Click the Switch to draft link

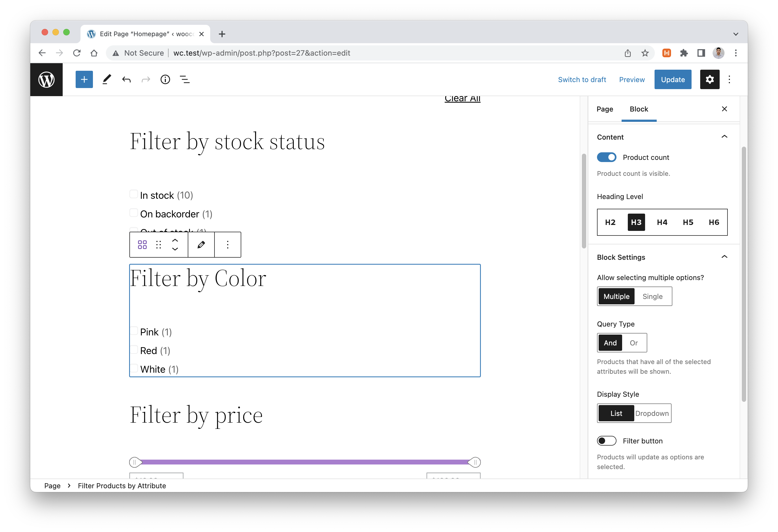(x=582, y=79)
